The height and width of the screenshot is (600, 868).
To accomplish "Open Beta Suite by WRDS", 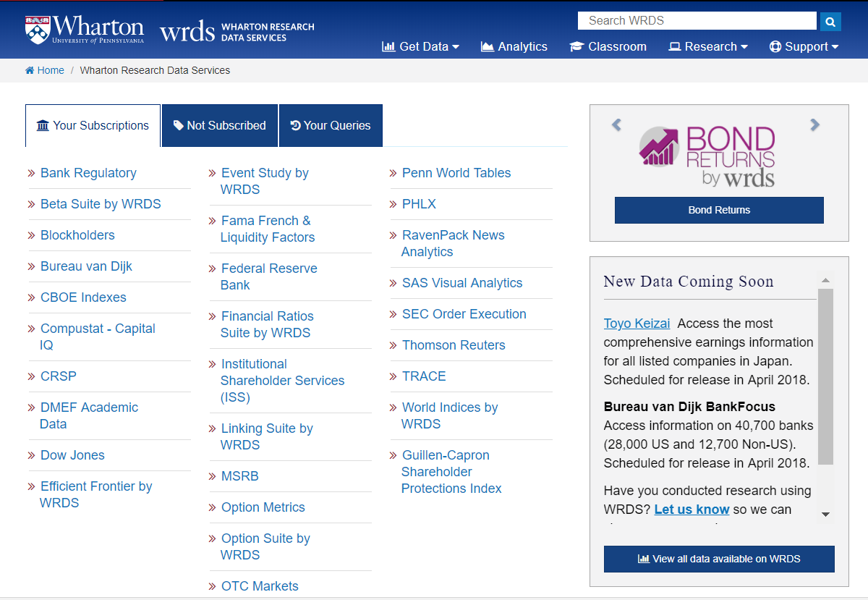I will coord(101,204).
